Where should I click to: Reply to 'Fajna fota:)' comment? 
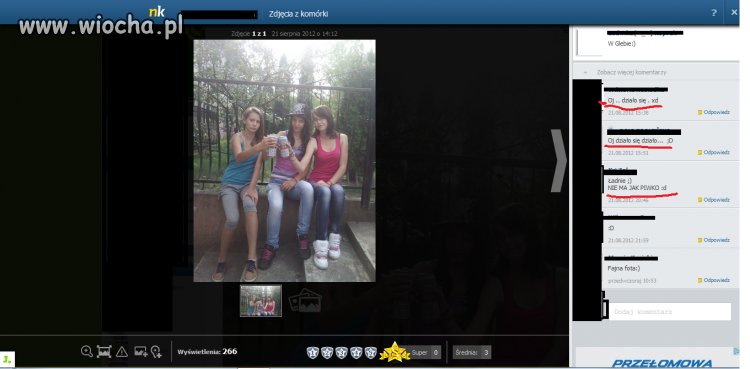pyautogui.click(x=714, y=280)
